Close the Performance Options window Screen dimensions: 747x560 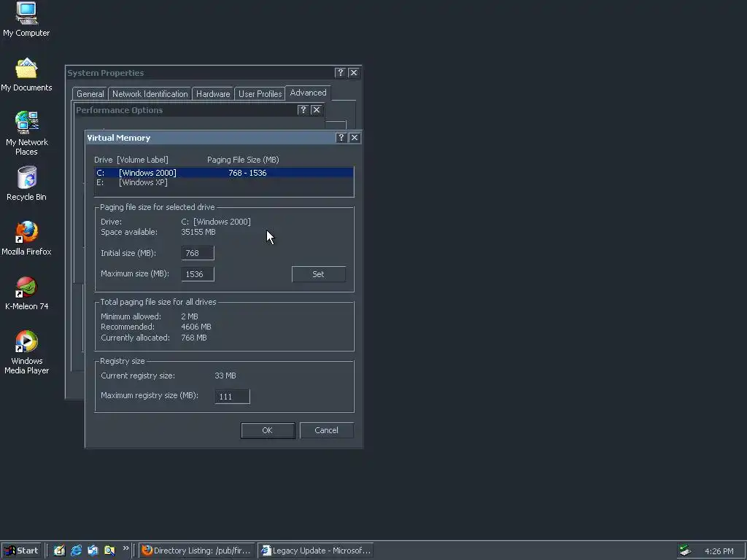point(317,110)
